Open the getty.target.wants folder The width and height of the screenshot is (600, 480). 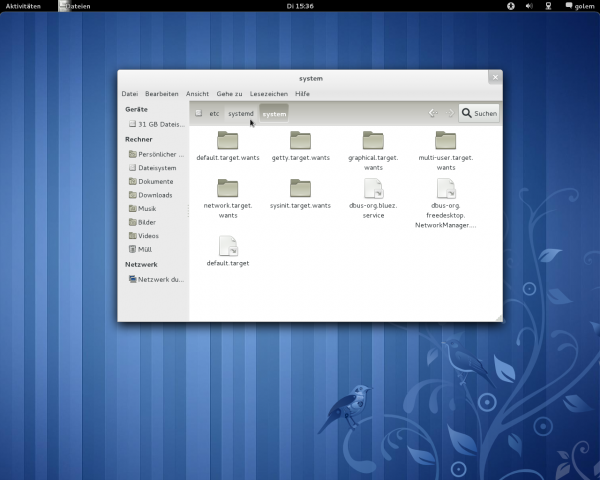(300, 141)
